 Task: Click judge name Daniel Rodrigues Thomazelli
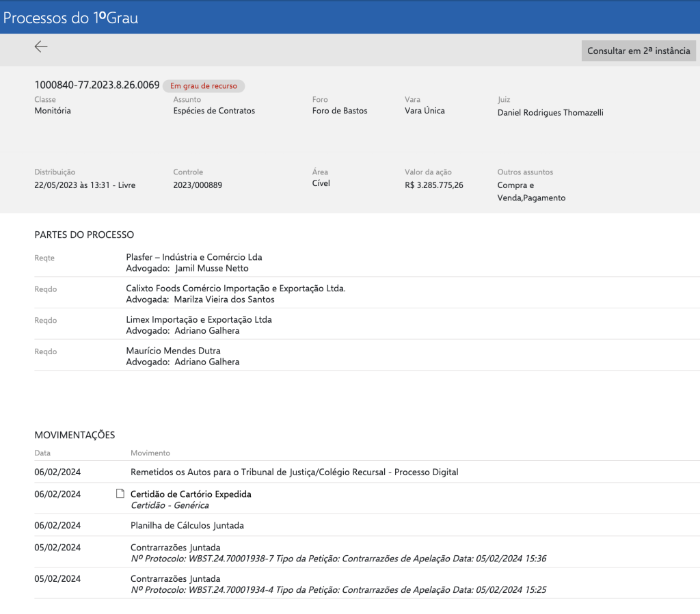pyautogui.click(x=550, y=112)
